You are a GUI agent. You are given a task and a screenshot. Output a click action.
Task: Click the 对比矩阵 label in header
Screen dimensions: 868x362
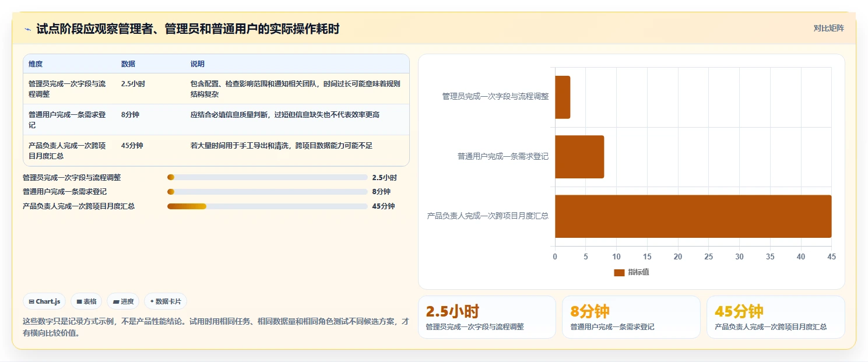click(x=828, y=28)
